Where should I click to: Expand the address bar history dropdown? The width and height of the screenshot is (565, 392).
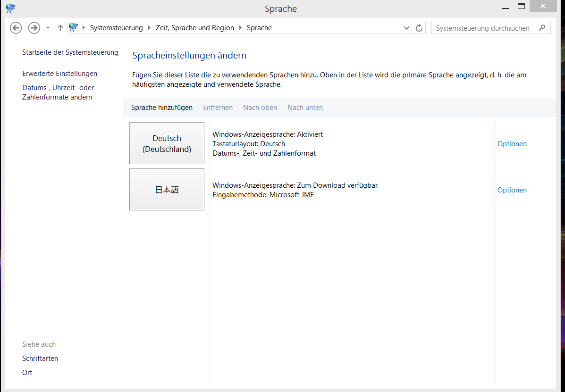point(407,28)
